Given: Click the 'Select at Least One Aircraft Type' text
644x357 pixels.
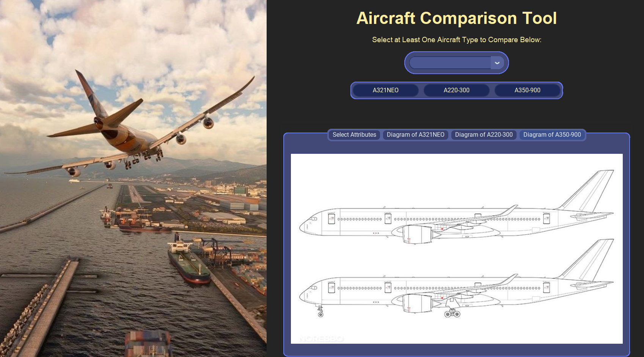Looking at the screenshot, I should click(x=457, y=40).
